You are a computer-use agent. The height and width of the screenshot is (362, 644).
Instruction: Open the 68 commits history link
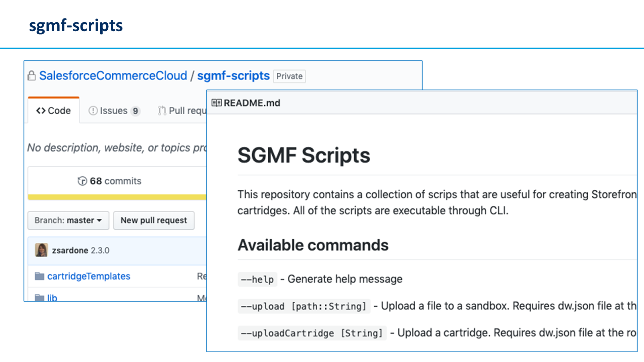pyautogui.click(x=109, y=181)
